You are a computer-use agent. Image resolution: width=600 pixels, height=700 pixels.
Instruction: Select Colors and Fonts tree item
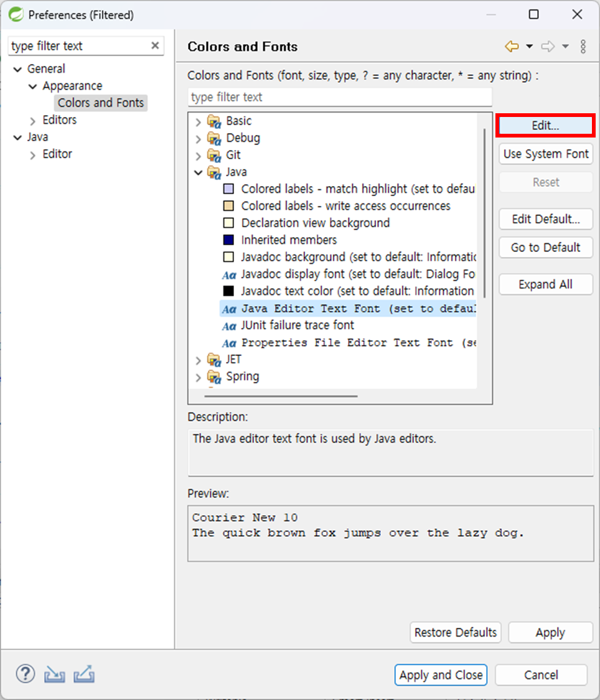click(x=101, y=103)
